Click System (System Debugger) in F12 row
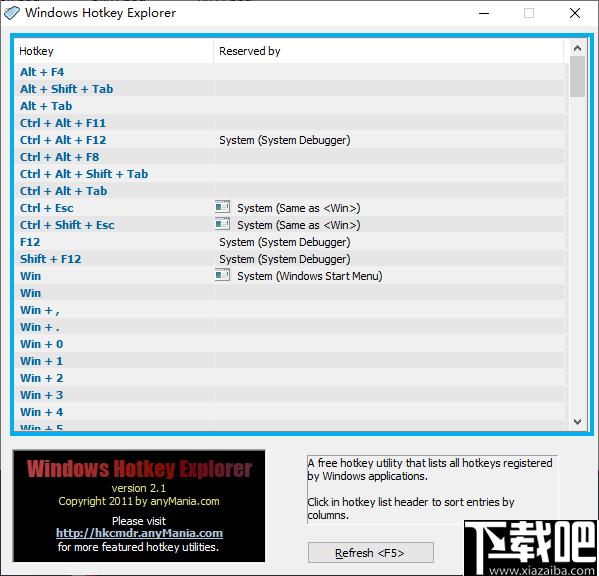599x576 pixels. click(285, 242)
